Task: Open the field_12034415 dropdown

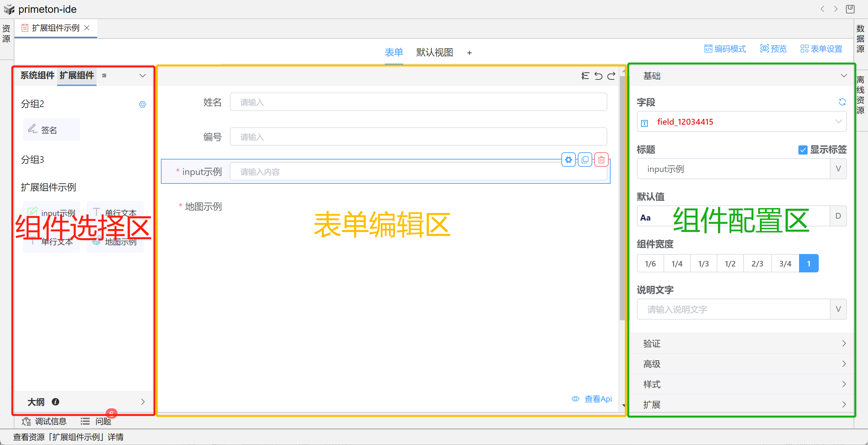Action: point(741,122)
